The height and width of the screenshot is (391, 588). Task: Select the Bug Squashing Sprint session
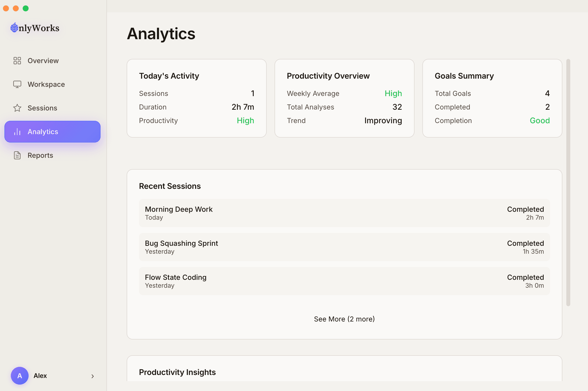[344, 247]
